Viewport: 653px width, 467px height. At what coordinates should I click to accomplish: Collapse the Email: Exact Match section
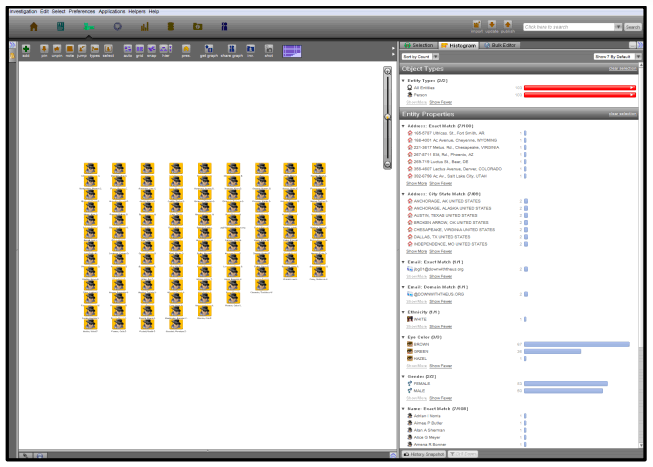pyautogui.click(x=403, y=262)
